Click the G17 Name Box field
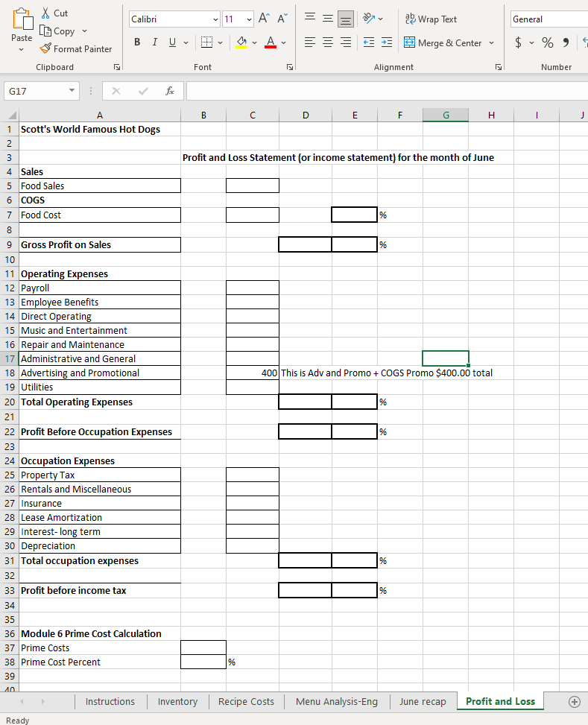Screen dimensions: 588x725 [36, 91]
